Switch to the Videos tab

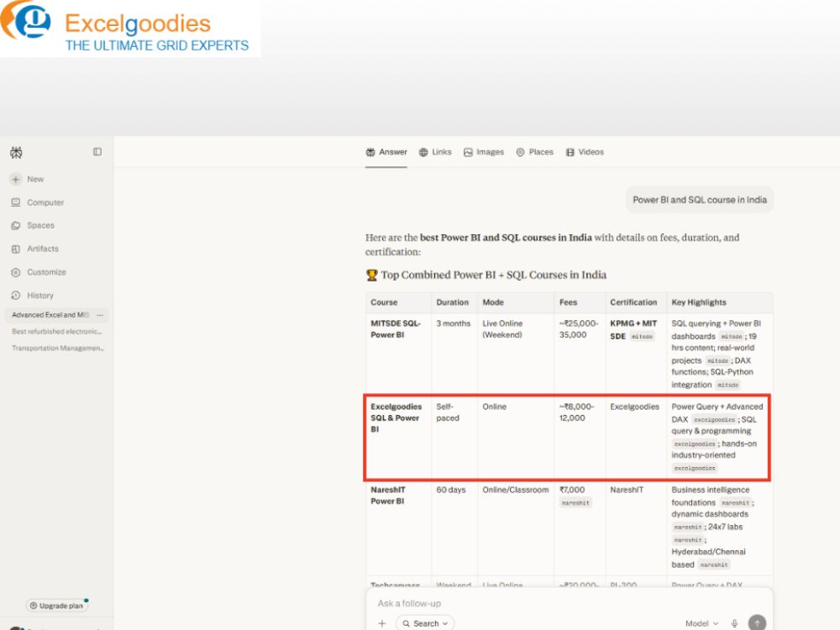click(585, 152)
